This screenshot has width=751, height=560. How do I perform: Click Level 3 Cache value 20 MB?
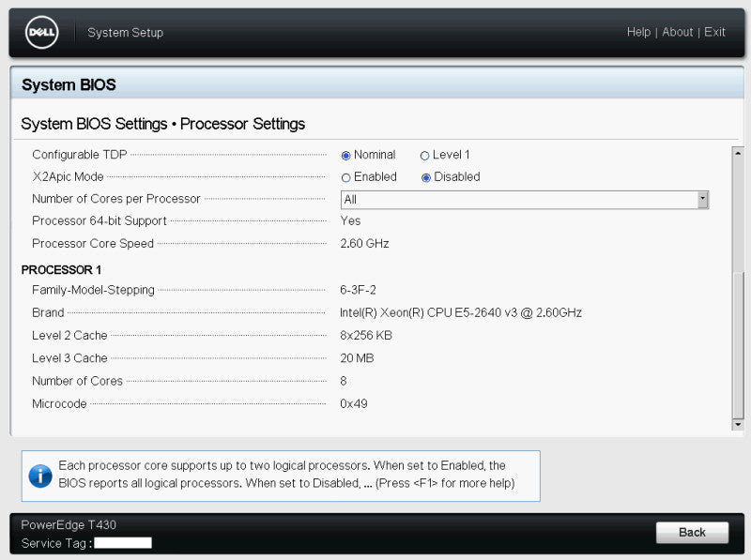pos(357,358)
